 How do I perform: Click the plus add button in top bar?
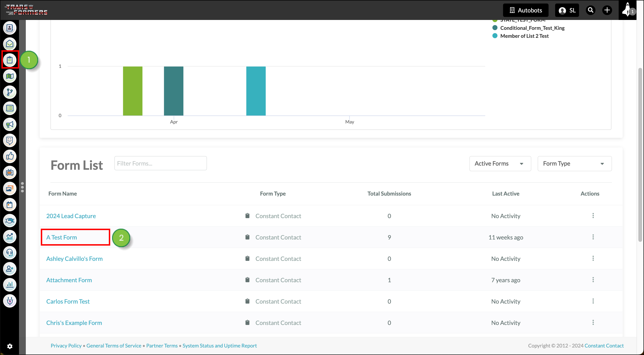(x=607, y=10)
